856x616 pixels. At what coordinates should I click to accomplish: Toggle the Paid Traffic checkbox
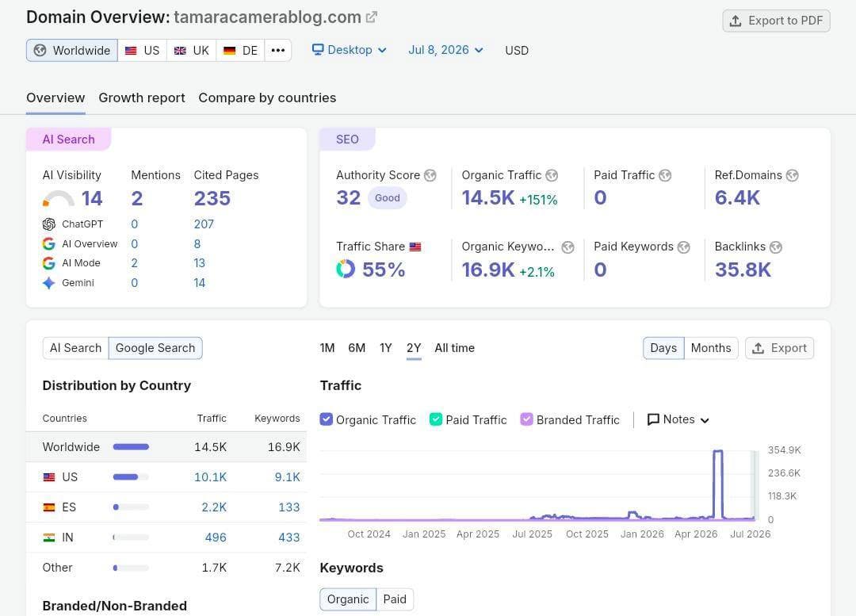click(436, 419)
